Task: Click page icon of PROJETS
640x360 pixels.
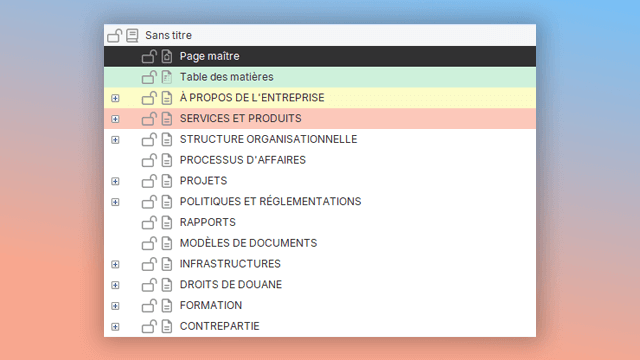Action: tap(167, 181)
